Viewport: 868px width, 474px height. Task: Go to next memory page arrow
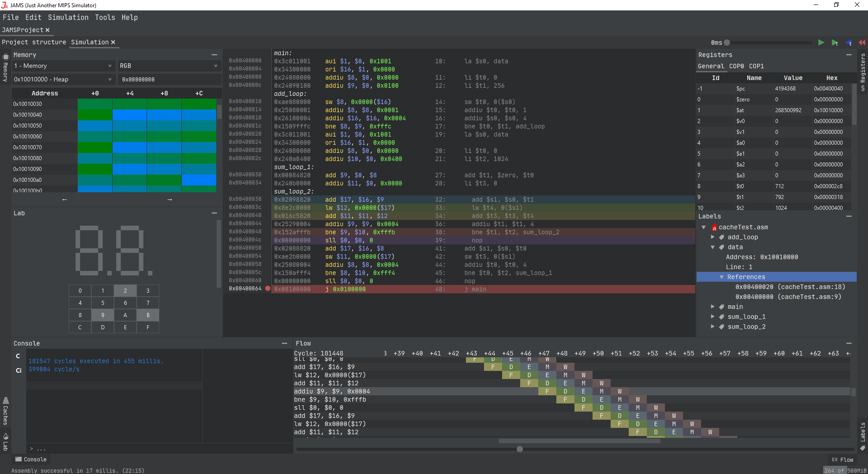(170, 199)
